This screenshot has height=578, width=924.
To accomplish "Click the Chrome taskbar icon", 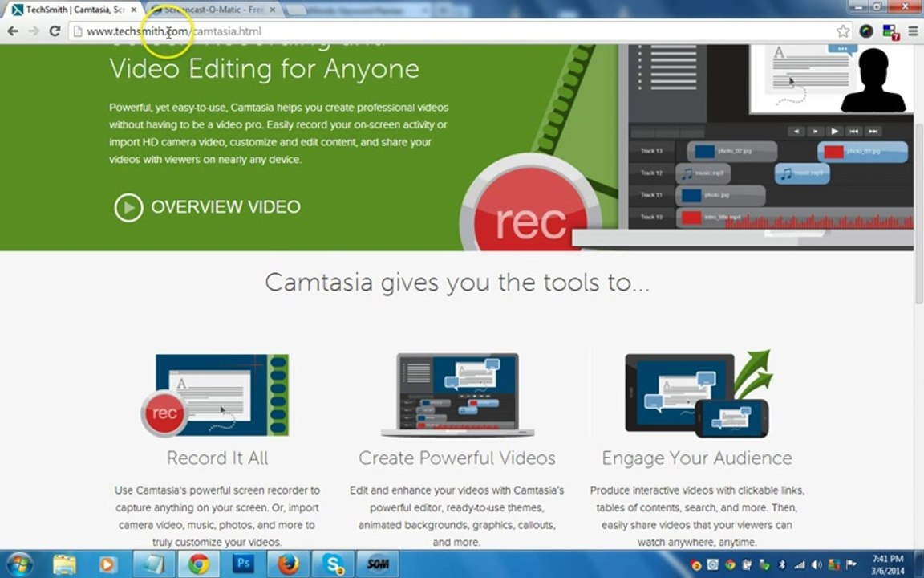I will [x=199, y=564].
